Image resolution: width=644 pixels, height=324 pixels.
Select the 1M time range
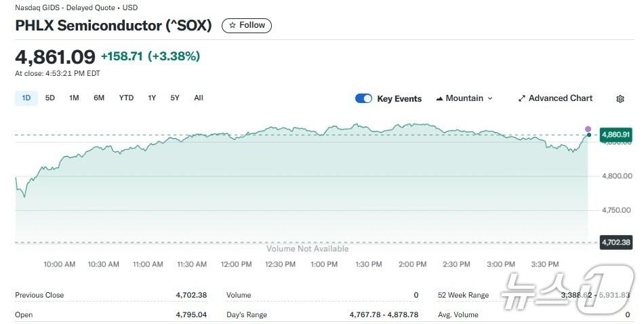(74, 98)
